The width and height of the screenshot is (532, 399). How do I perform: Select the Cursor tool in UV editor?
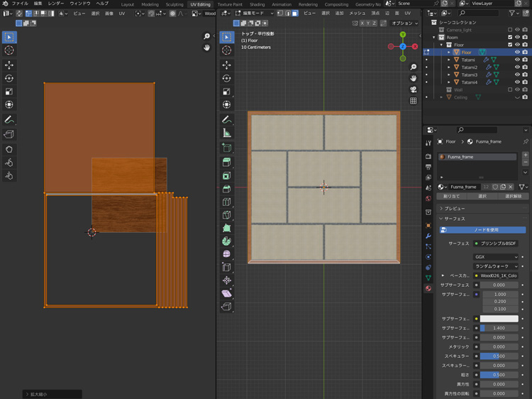point(9,50)
